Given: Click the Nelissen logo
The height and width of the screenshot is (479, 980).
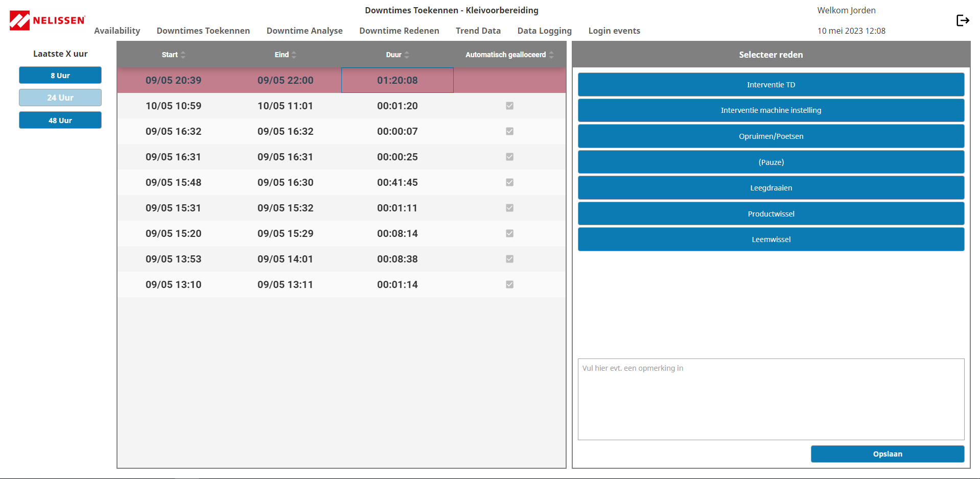Looking at the screenshot, I should click(48, 20).
